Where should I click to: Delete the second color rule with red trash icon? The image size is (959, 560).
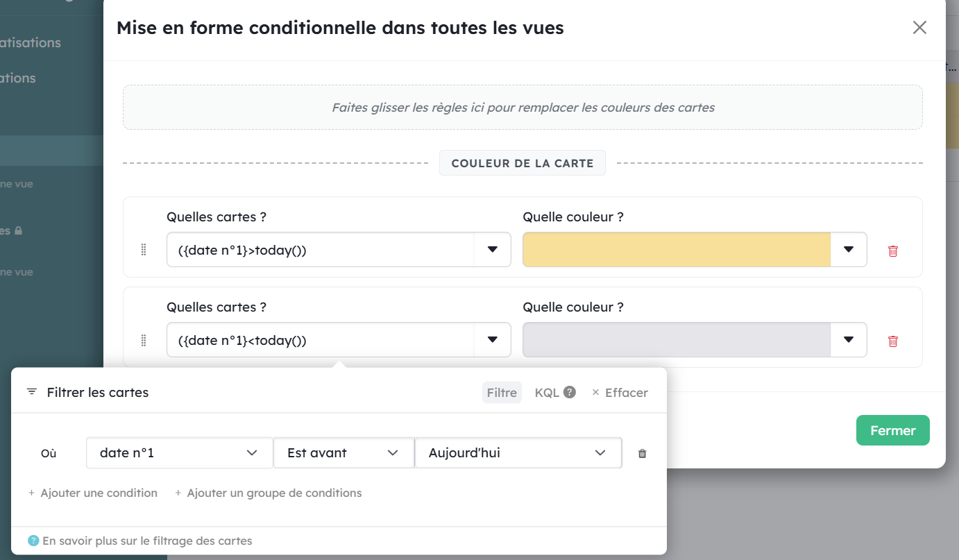(x=893, y=341)
